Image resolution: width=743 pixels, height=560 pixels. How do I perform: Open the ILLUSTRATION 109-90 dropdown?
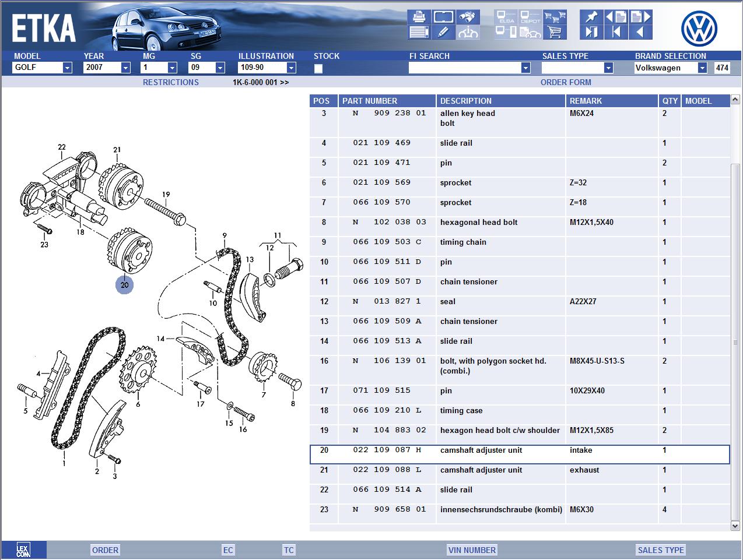click(291, 68)
